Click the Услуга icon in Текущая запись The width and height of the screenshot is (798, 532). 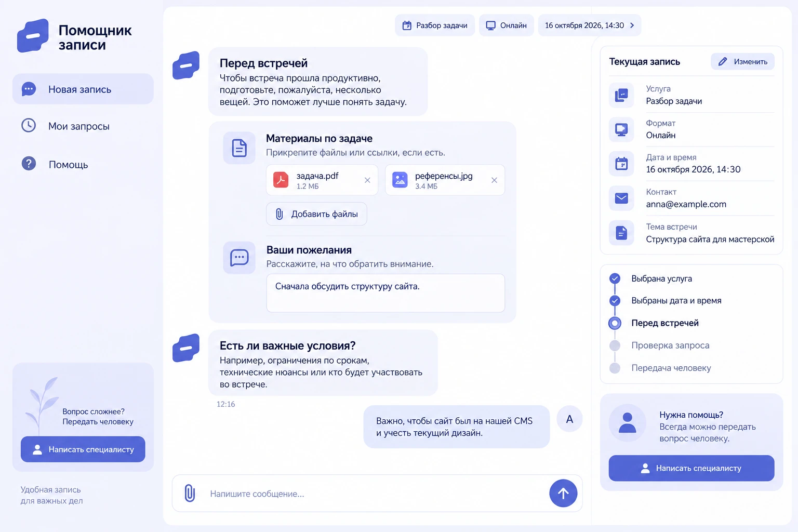click(x=621, y=95)
